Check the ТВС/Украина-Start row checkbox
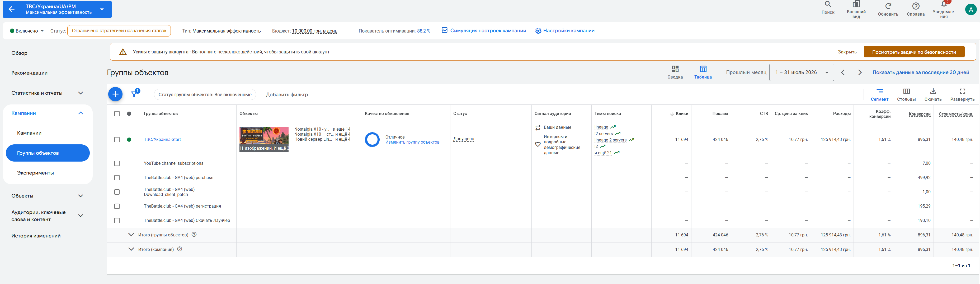The height and width of the screenshot is (284, 980). click(117, 140)
